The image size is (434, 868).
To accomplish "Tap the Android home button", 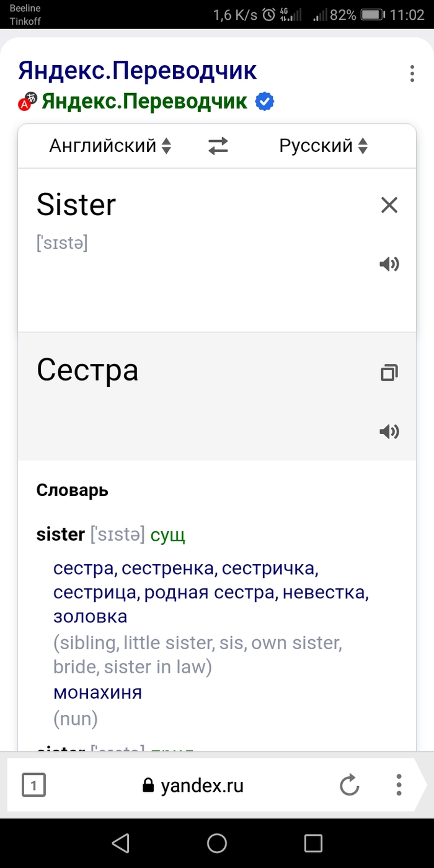I will (217, 843).
